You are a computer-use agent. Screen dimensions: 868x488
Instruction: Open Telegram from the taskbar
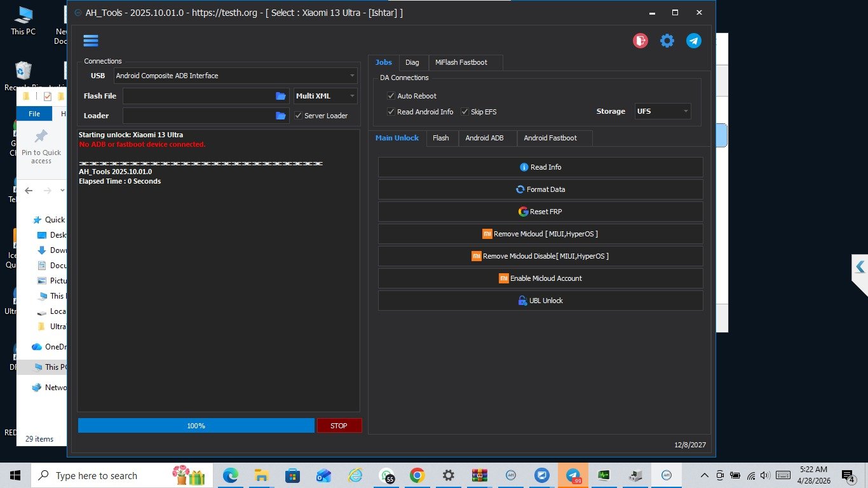573,475
